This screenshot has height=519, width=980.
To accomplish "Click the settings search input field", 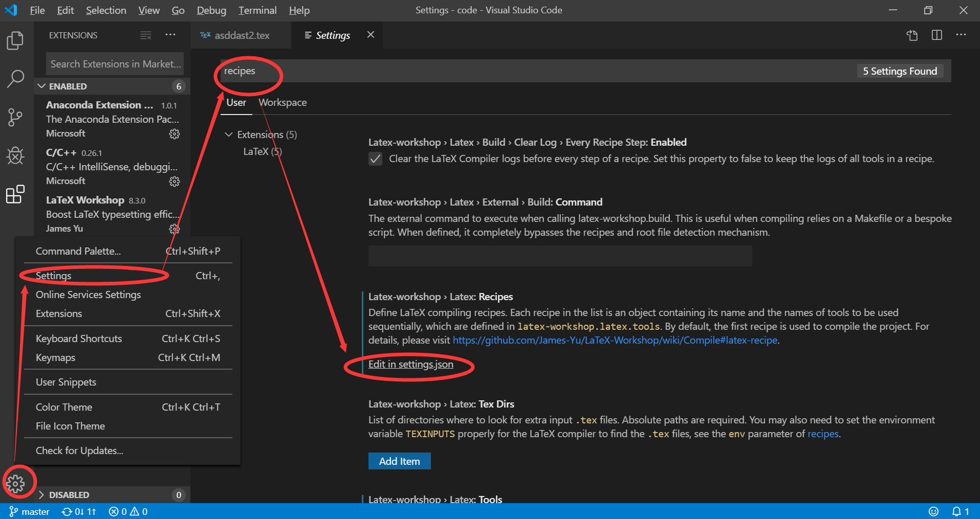I will click(461, 71).
